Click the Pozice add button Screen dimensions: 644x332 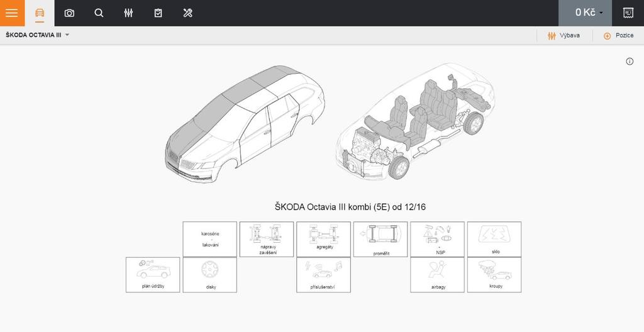(619, 35)
